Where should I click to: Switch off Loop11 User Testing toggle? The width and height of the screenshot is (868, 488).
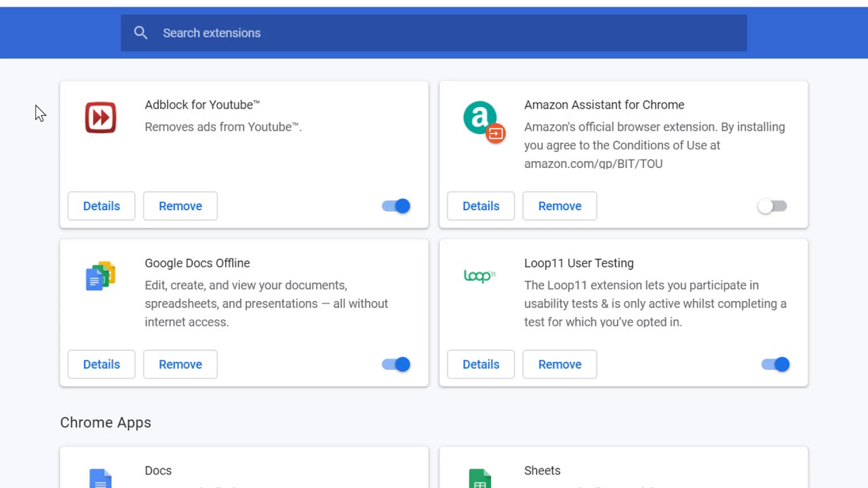point(775,365)
